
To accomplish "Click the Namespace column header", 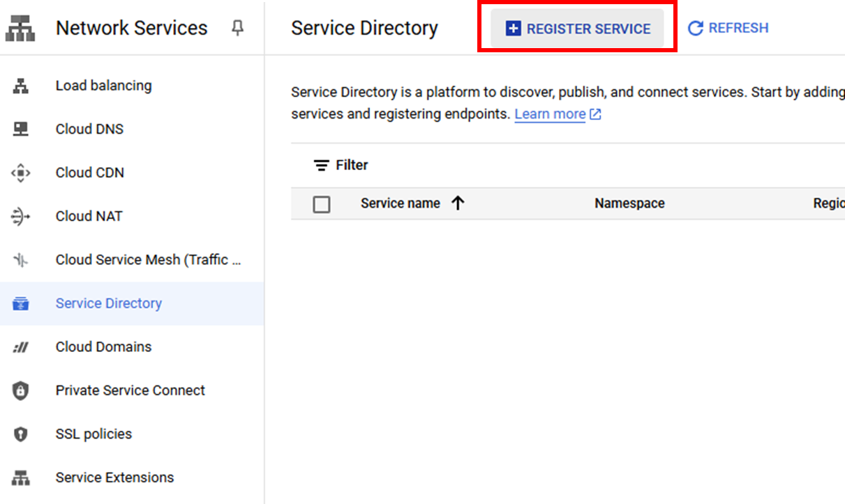I will [x=629, y=204].
